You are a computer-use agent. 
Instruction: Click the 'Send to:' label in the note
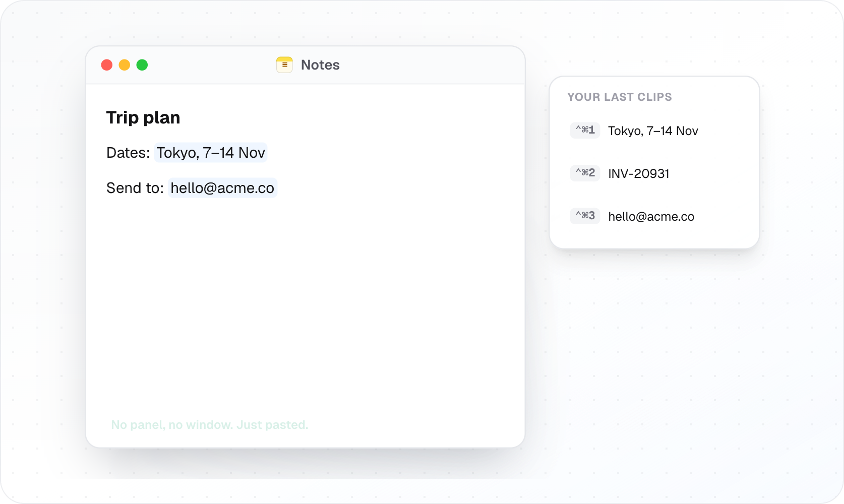pos(135,188)
